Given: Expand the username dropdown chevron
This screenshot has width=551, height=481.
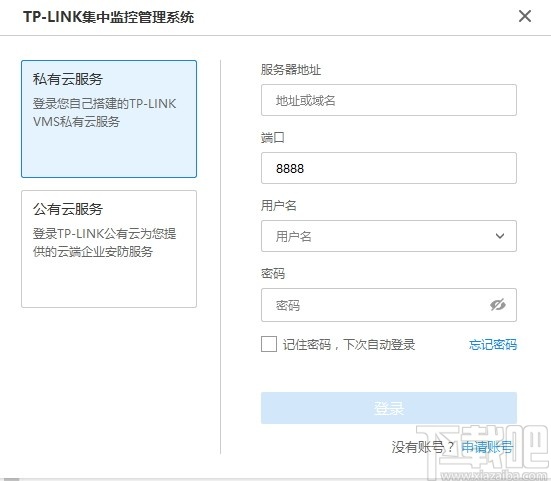Looking at the screenshot, I should (500, 236).
